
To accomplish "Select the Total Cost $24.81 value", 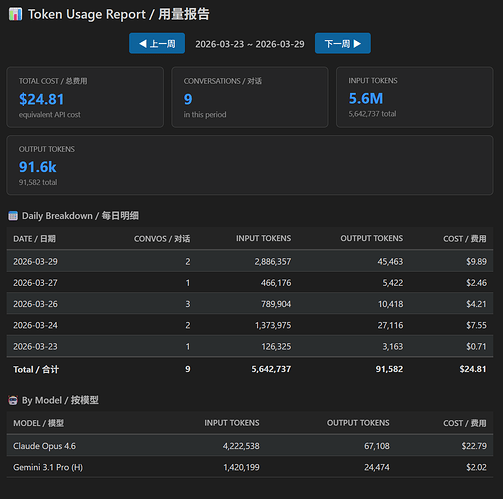I will click(x=41, y=99).
